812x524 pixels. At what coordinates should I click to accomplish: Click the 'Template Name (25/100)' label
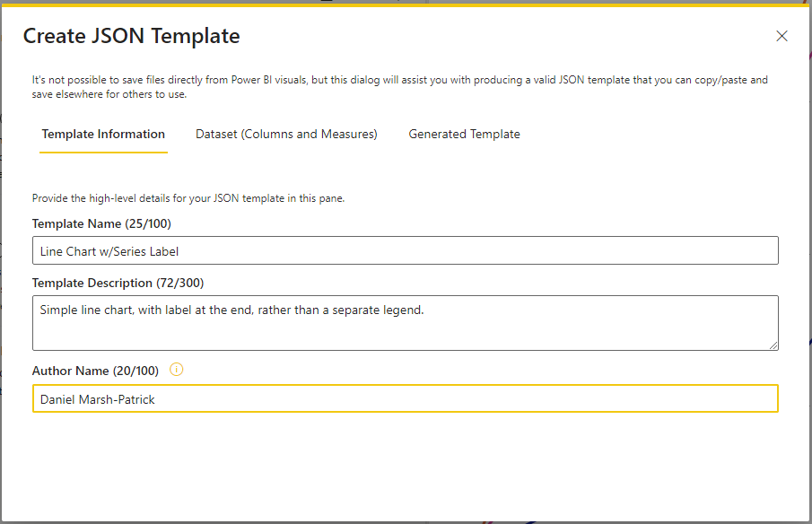[x=101, y=223]
